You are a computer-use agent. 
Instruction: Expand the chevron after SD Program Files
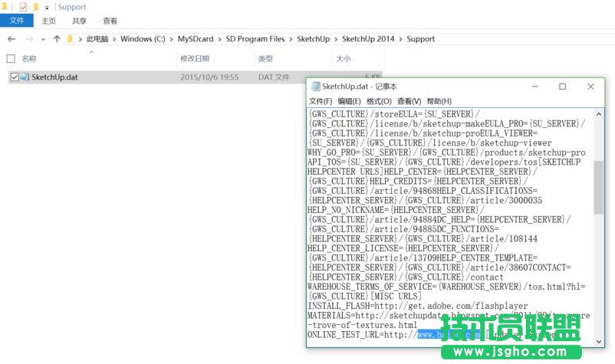tap(291, 39)
